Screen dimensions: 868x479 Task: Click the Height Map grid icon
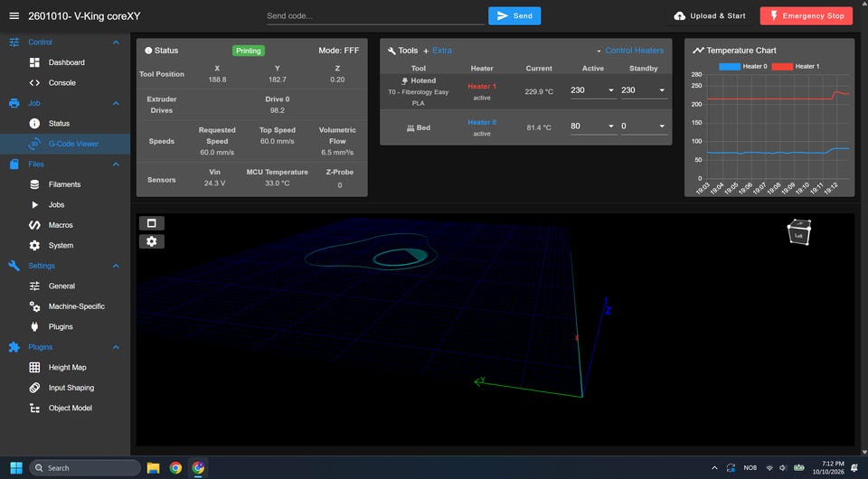(34, 367)
